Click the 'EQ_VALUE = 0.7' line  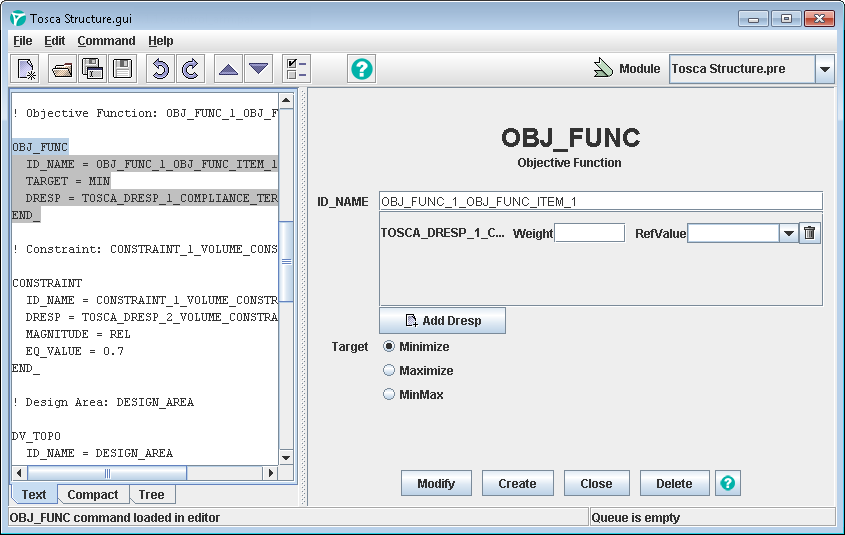pyautogui.click(x=75, y=351)
